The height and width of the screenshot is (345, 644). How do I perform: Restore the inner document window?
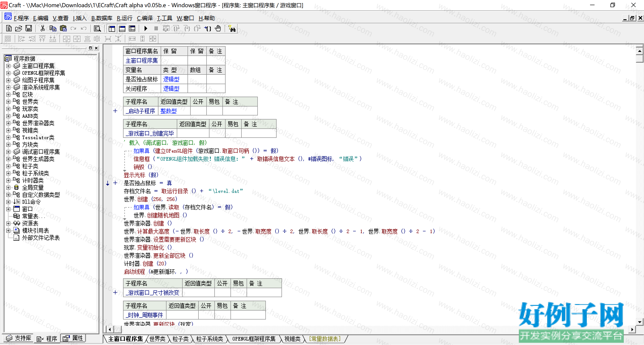pos(632,18)
